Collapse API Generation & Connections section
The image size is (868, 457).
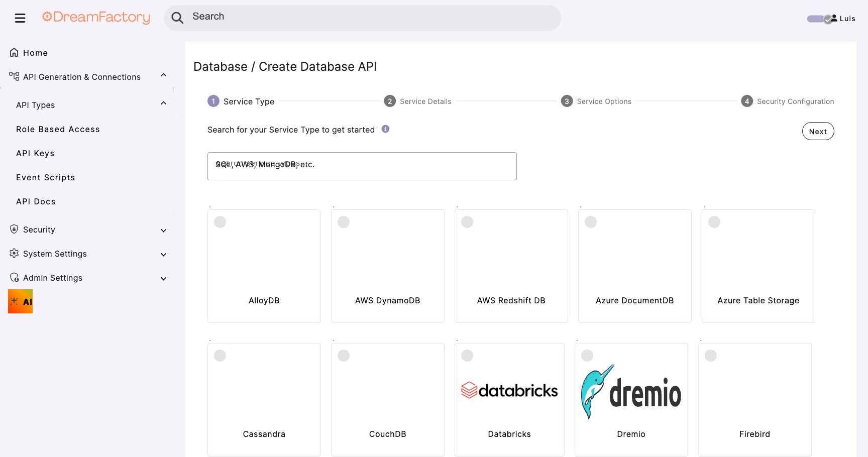point(163,74)
